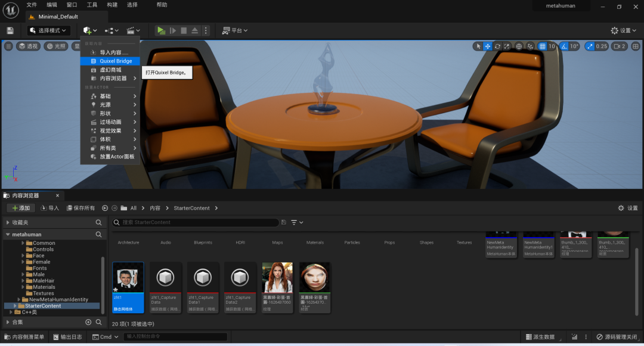Click the Content Browser vertical scrollbar
The width and height of the screenshot is (644, 346).
coord(637,282)
